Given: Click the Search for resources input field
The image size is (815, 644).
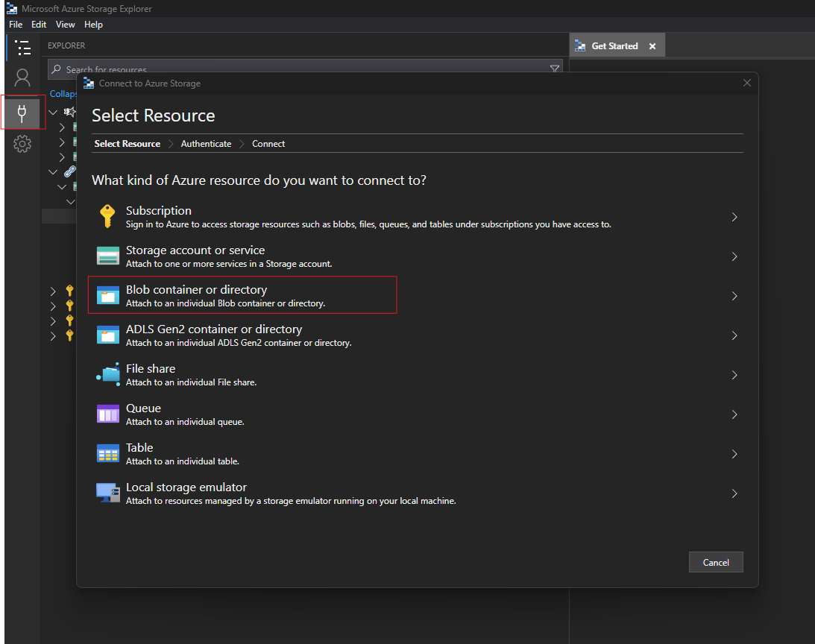Looking at the screenshot, I should pyautogui.click(x=306, y=69).
